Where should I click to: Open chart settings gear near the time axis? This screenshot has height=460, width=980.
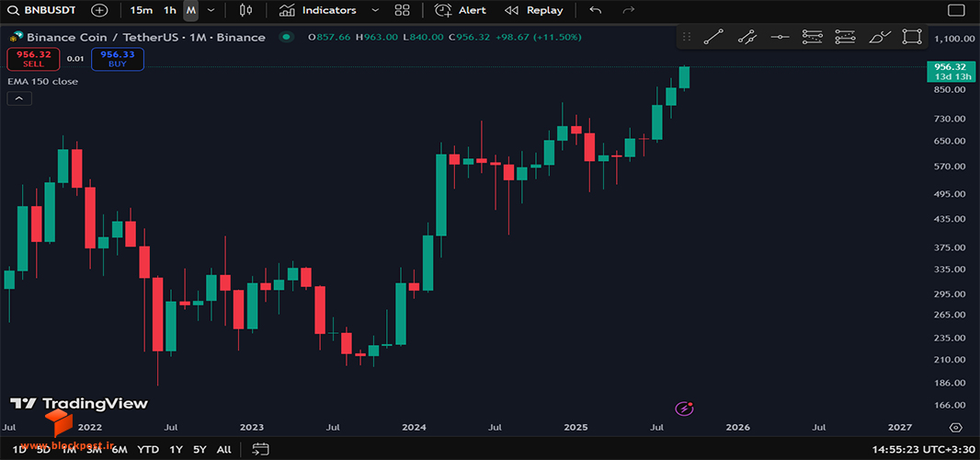point(955,428)
